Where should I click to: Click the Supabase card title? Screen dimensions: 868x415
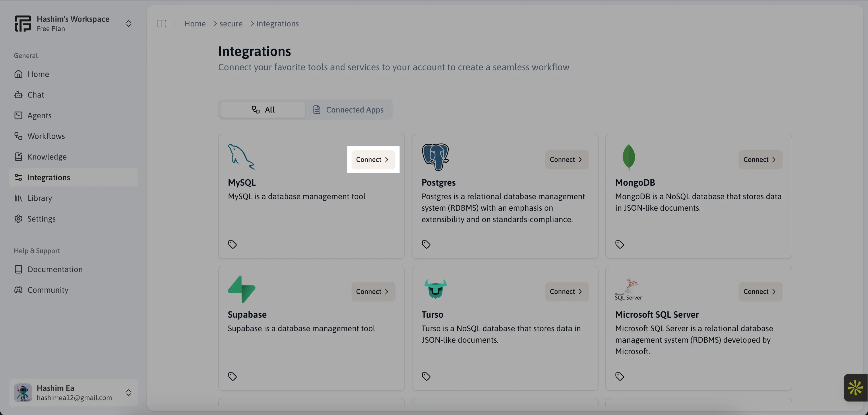(x=247, y=315)
